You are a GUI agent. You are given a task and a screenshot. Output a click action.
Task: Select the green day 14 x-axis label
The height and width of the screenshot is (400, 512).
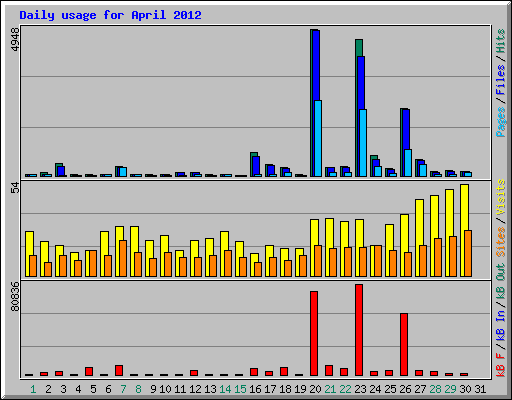[225, 389]
